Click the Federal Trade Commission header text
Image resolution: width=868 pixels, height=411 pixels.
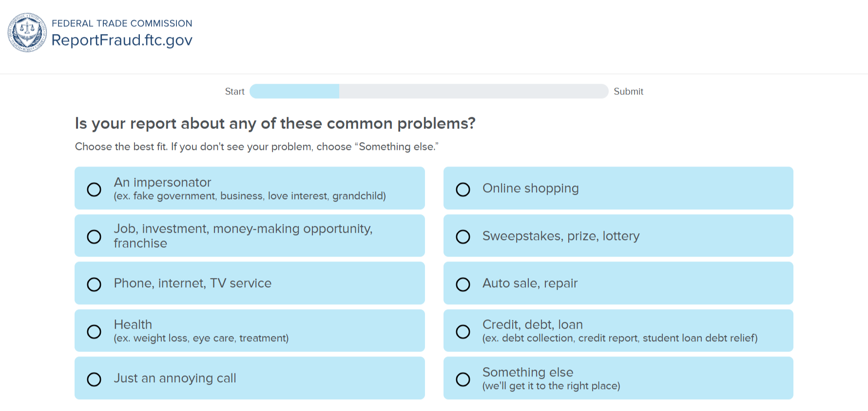[122, 23]
